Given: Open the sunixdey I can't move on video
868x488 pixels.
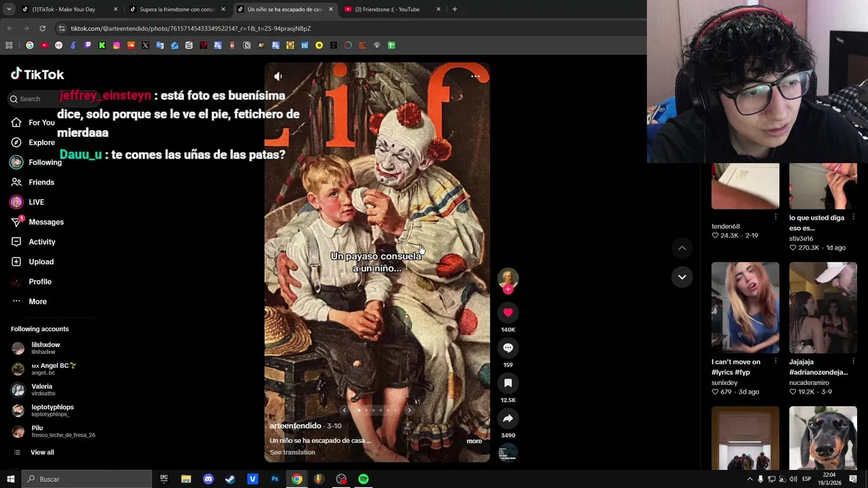Looking at the screenshot, I should pyautogui.click(x=745, y=308).
